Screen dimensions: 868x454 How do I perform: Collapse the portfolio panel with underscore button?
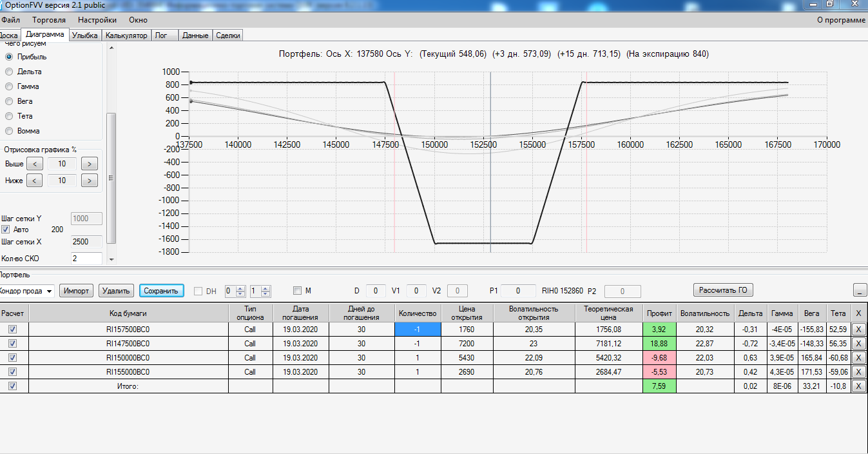tap(860, 290)
